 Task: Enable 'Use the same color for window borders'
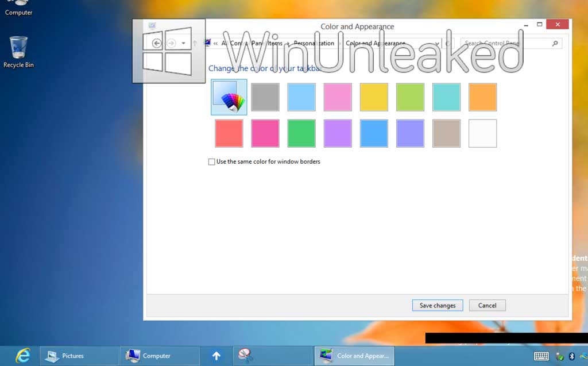point(211,162)
